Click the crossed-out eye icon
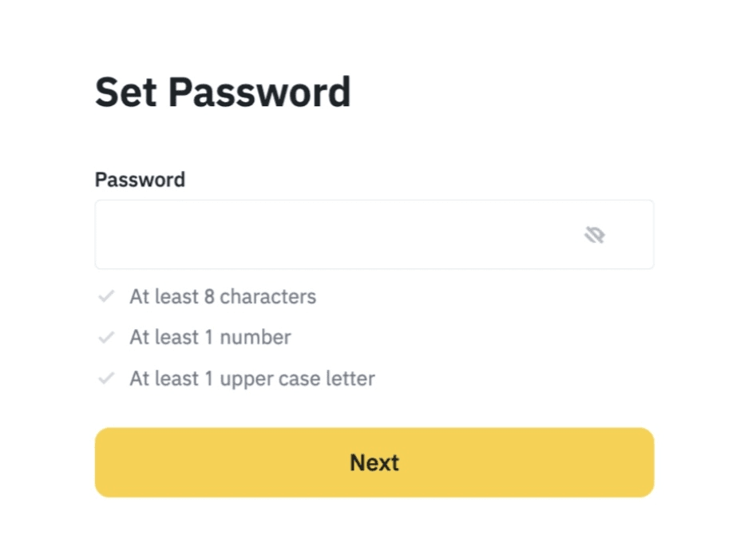This screenshot has width=756, height=539. [594, 235]
